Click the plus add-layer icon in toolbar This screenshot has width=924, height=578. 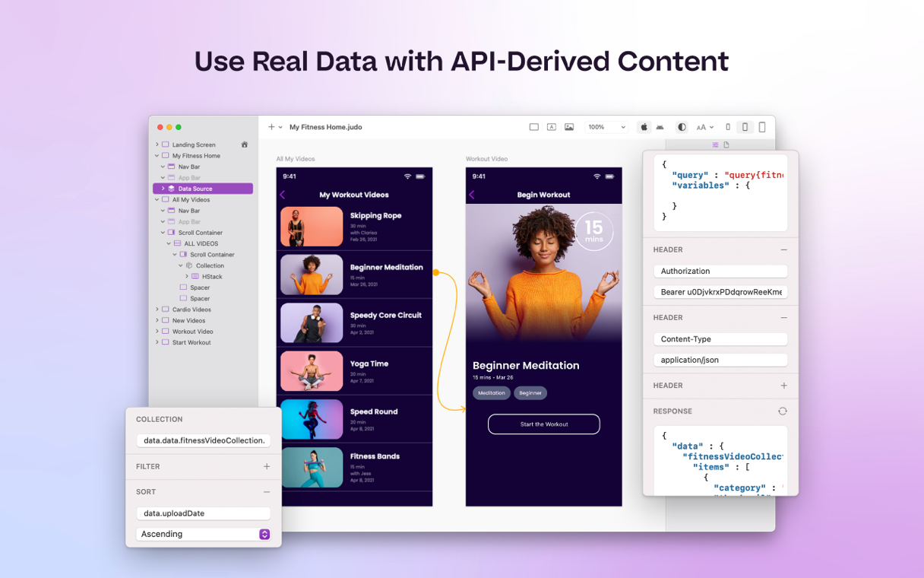pos(271,127)
